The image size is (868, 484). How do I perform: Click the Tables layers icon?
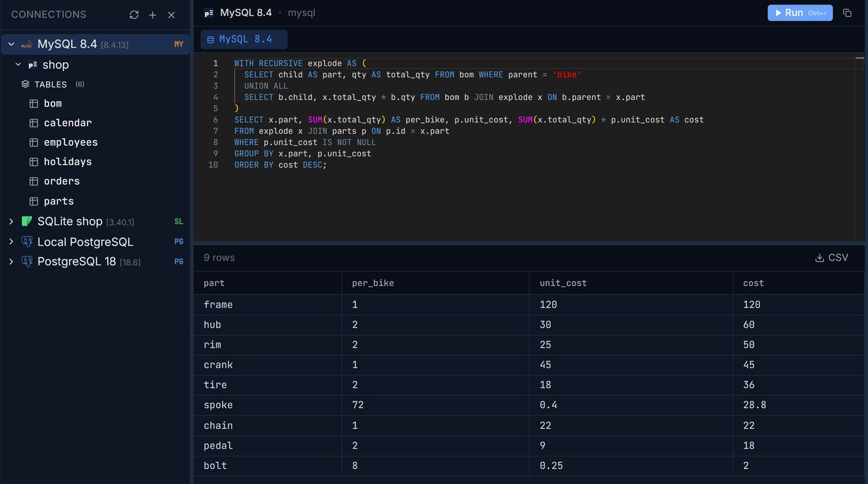coord(25,84)
